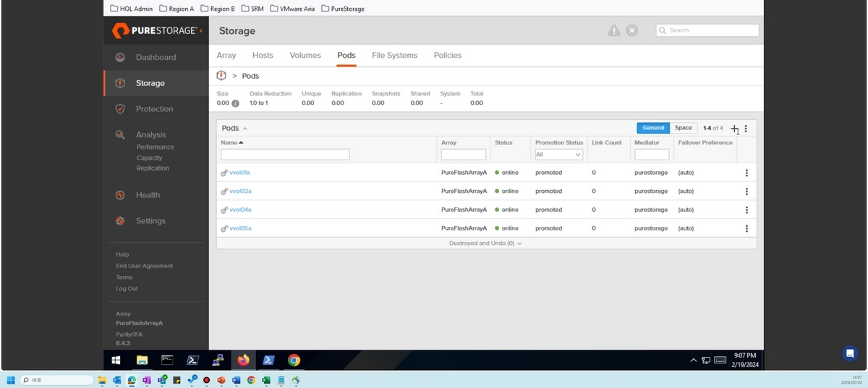The height and width of the screenshot is (388, 868).
Task: Click the inner Windows Start button
Action: pos(116,360)
